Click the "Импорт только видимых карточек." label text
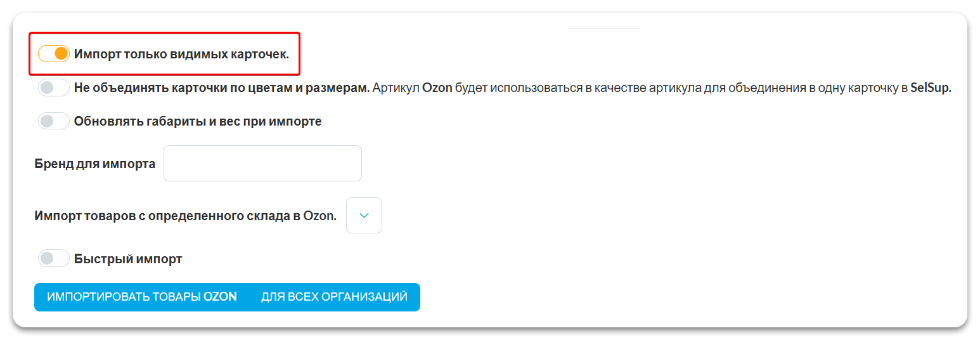This screenshot has height=340, width=980. click(x=181, y=54)
